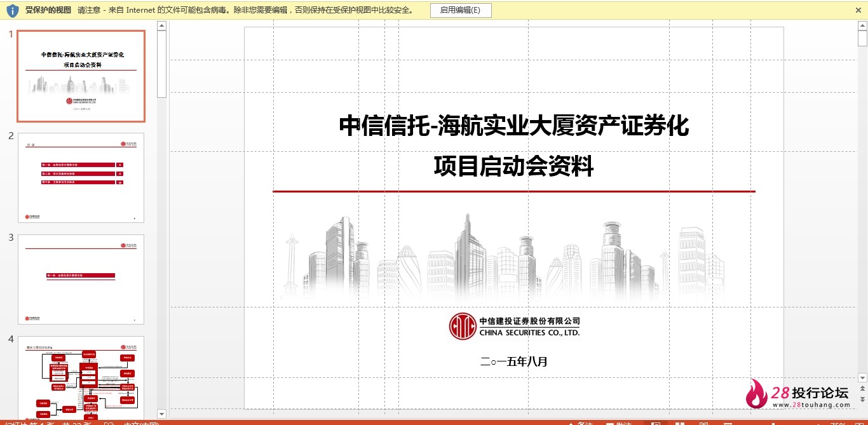
Task: Select slide 1 thumbnail
Action: click(x=81, y=76)
